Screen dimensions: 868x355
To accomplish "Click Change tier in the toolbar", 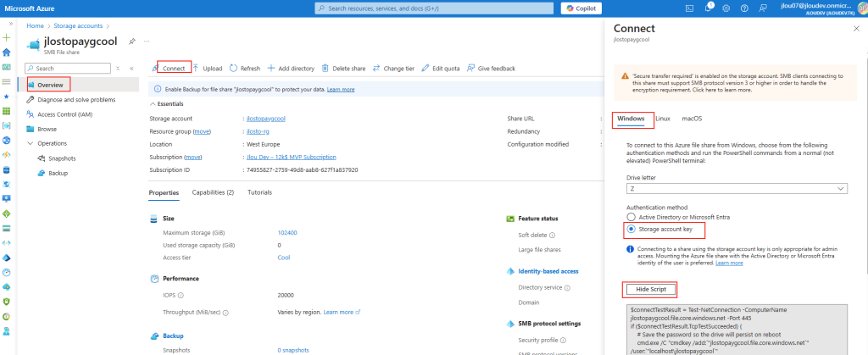I will [393, 69].
